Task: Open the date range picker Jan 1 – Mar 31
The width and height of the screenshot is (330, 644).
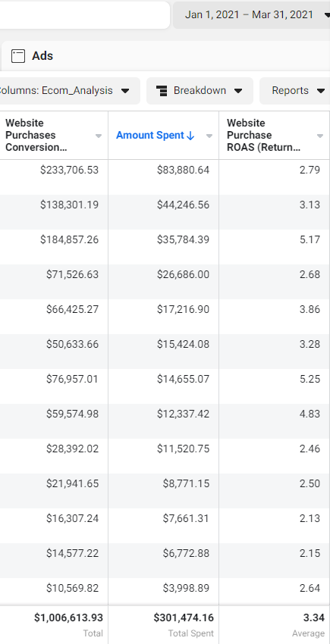Action: click(251, 15)
